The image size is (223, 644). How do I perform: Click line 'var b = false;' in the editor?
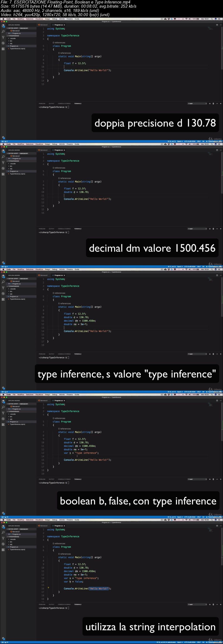coord(74,581)
